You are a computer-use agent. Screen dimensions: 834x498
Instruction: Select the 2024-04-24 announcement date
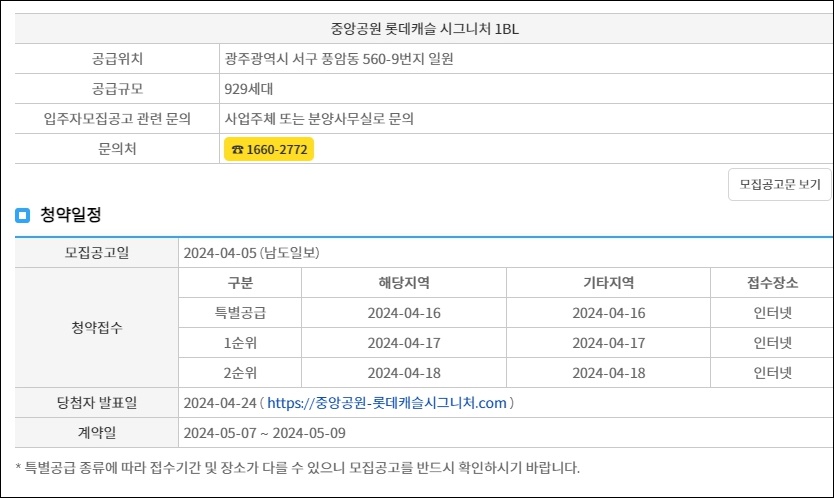coord(220,403)
